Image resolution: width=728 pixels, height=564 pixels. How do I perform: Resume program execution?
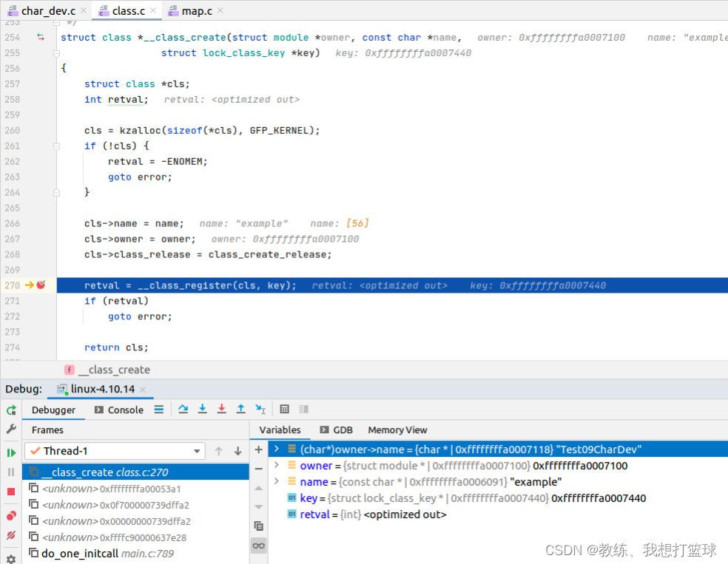[11, 452]
